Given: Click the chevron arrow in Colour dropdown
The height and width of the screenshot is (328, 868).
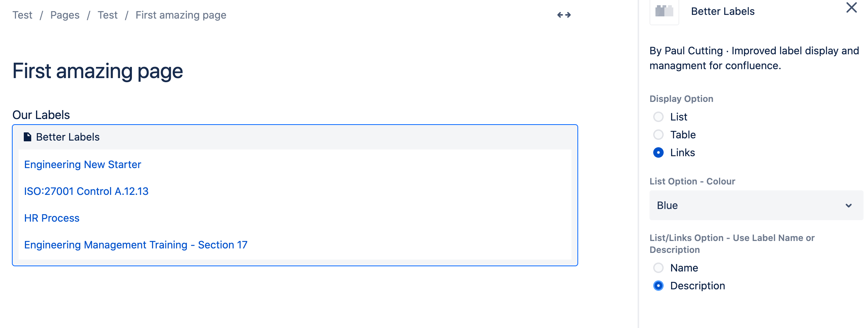Looking at the screenshot, I should click(x=849, y=206).
